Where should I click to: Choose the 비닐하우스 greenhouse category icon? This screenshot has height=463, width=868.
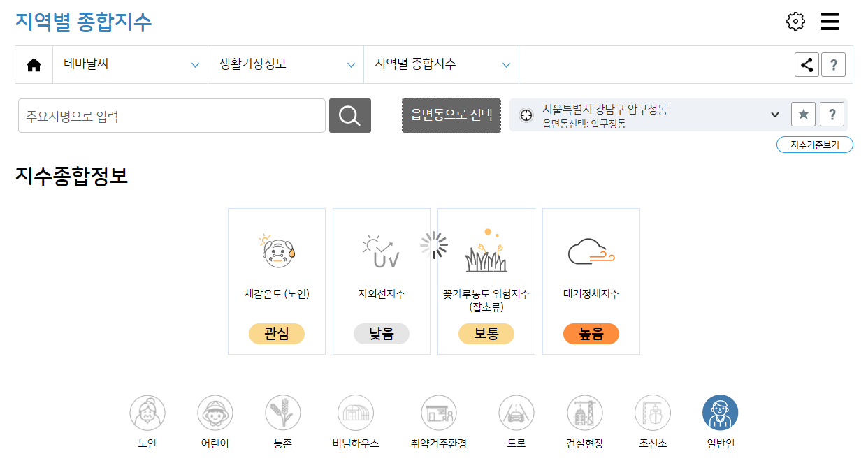(x=355, y=412)
